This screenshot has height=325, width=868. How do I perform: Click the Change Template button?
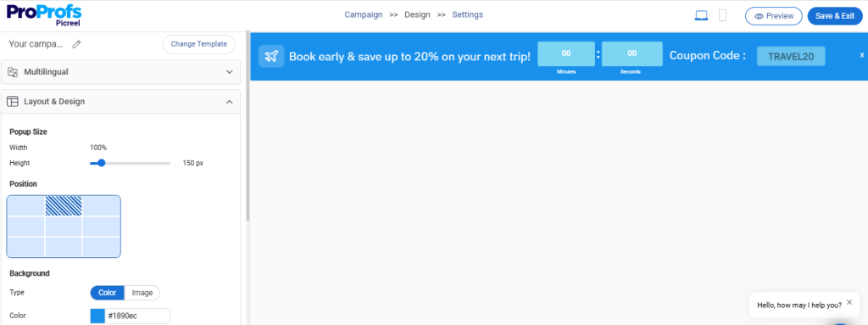[x=198, y=44]
